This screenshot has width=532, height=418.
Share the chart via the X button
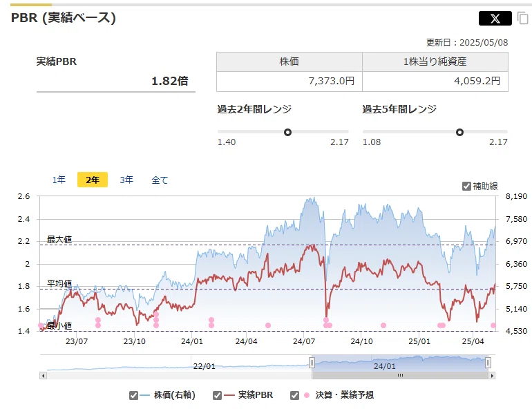[x=495, y=19]
